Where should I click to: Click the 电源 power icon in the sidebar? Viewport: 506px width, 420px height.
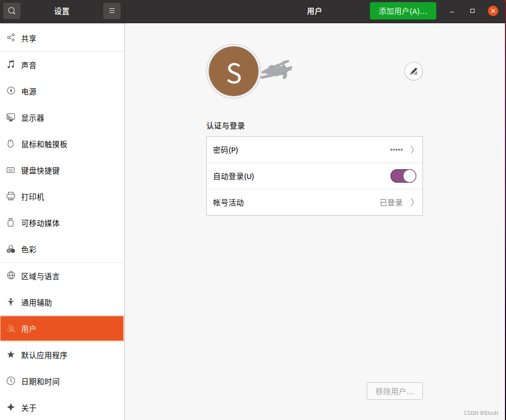click(x=11, y=91)
